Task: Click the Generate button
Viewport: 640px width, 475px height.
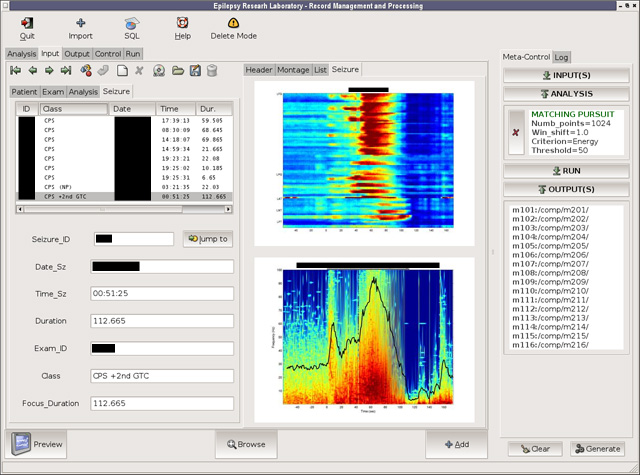Action: pyautogui.click(x=598, y=449)
